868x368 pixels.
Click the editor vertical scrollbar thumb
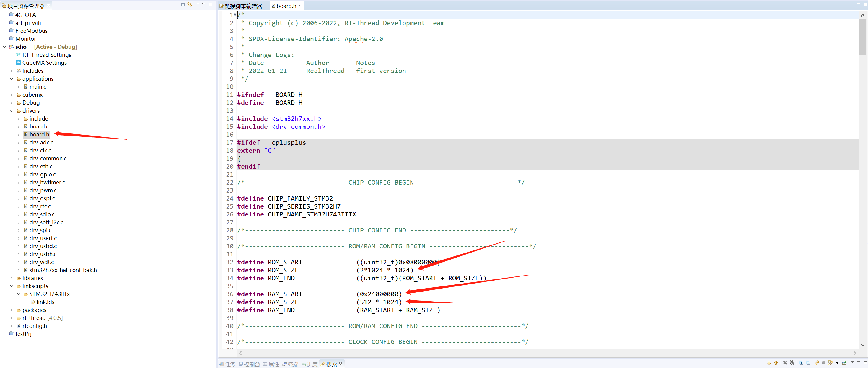coord(862,37)
